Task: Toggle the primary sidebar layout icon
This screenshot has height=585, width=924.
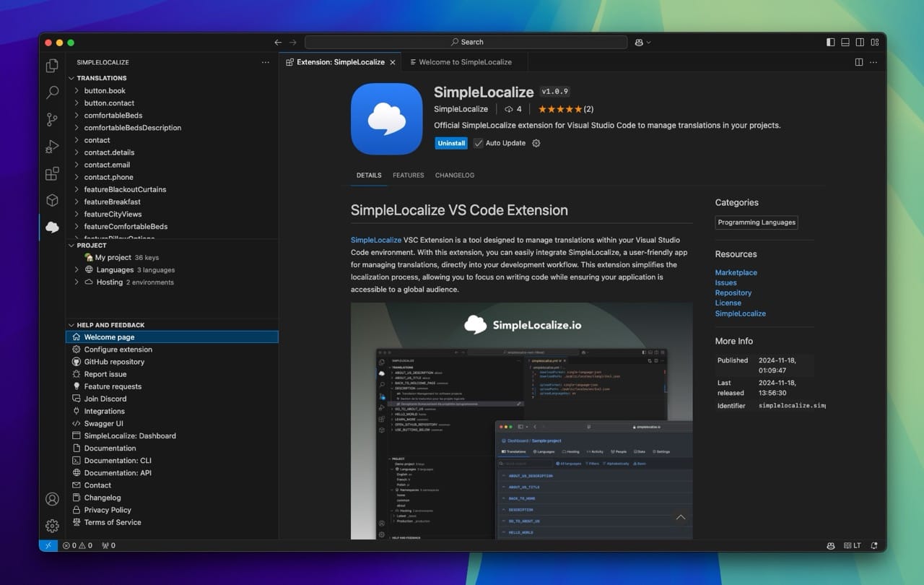Action: tap(831, 42)
